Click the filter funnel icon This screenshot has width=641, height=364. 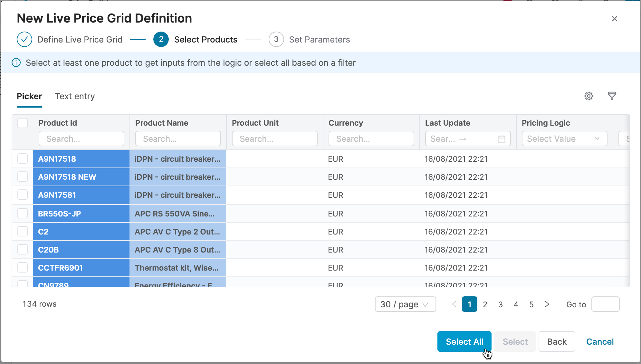pyautogui.click(x=612, y=96)
